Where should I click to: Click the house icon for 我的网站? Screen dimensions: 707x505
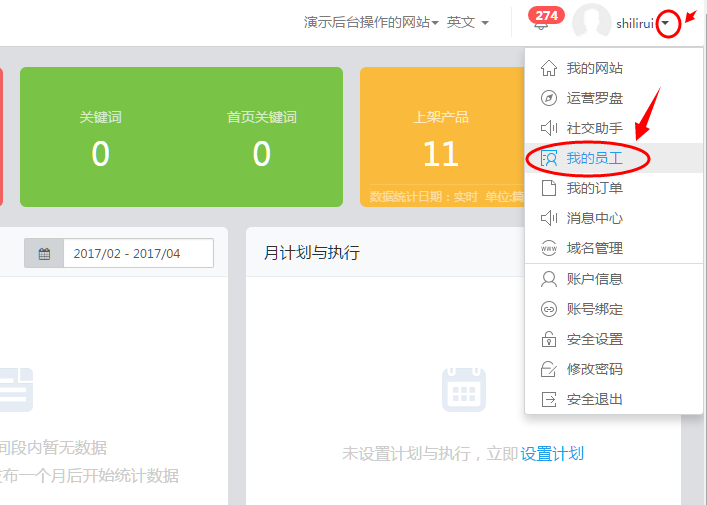pos(548,68)
